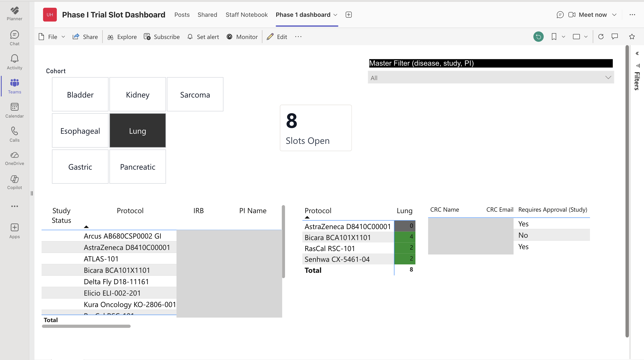
Task: Select the Gastric cohort tile
Action: [80, 166]
